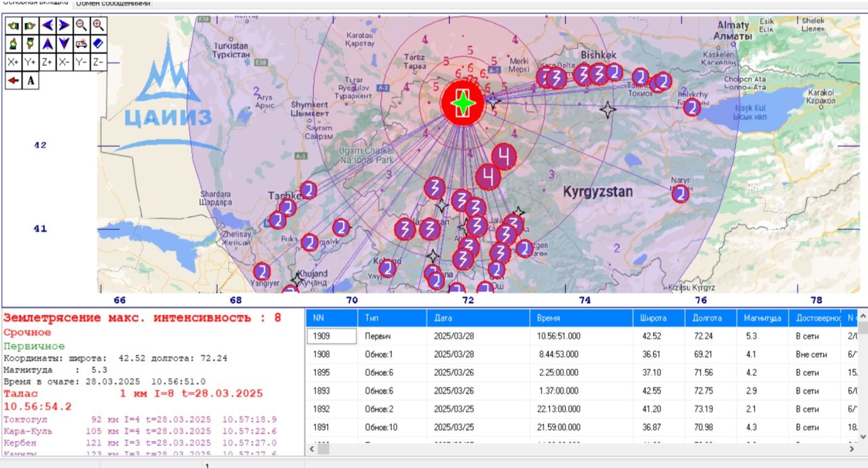Pan map up with blue arrow
The width and height of the screenshot is (868, 468).
[x=47, y=43]
